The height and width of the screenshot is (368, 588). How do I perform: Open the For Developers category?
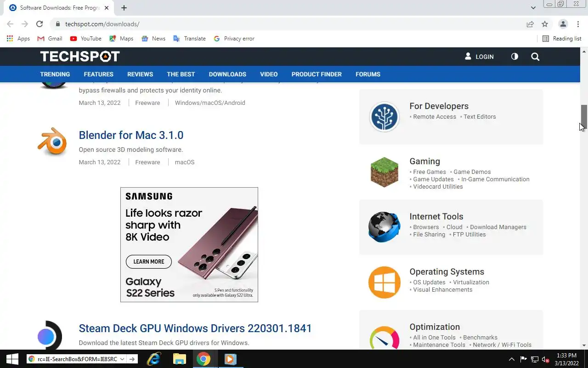tap(439, 106)
